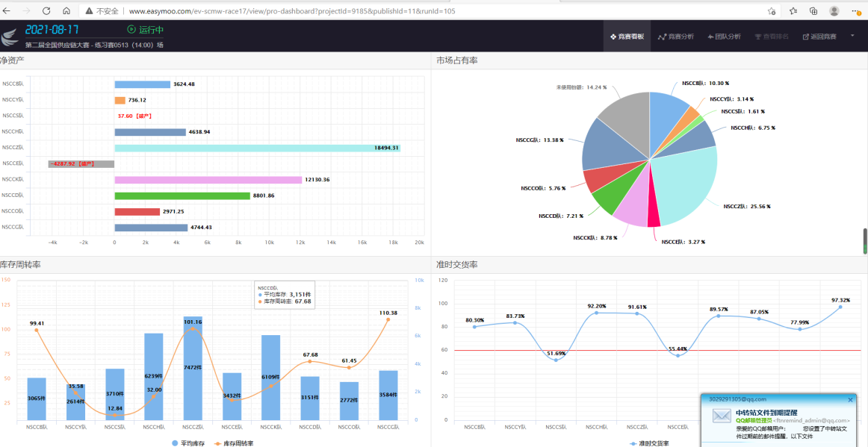
Task: Open browser settings and more menu
Action: coord(856,11)
